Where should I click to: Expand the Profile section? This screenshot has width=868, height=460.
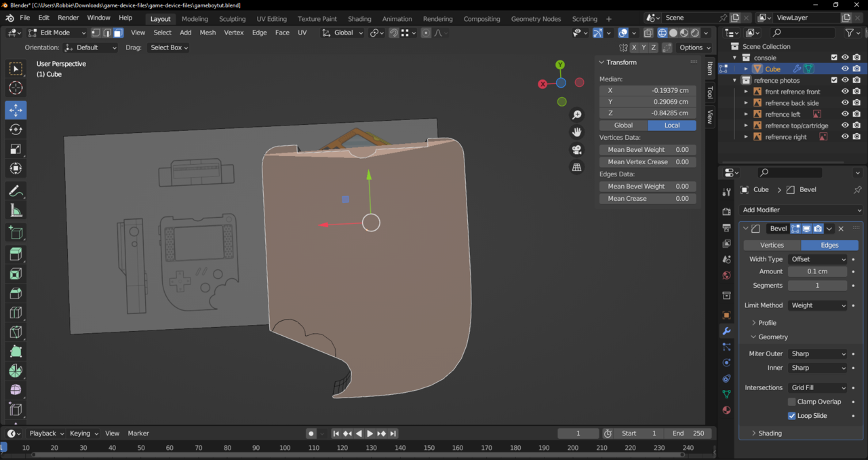tap(767, 323)
